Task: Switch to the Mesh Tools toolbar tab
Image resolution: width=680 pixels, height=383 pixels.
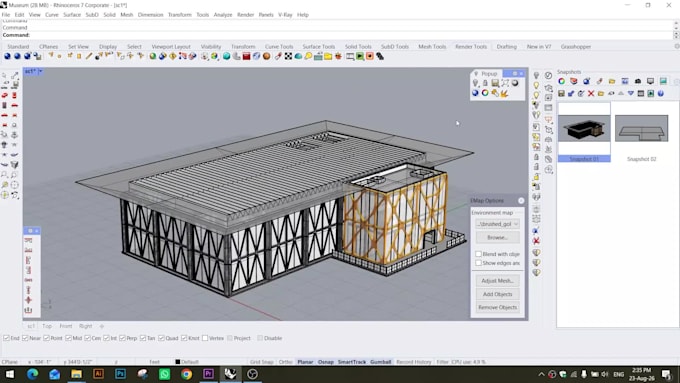Action: point(432,46)
